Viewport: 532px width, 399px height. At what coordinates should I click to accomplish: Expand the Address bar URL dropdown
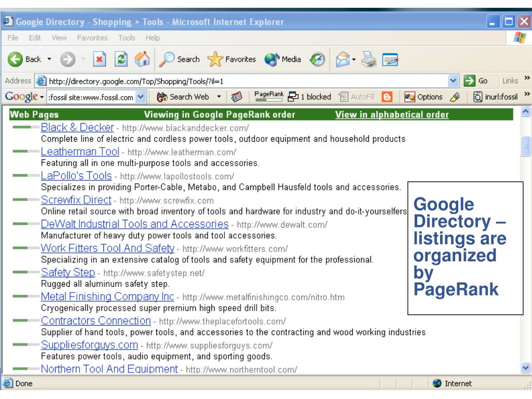(x=453, y=81)
